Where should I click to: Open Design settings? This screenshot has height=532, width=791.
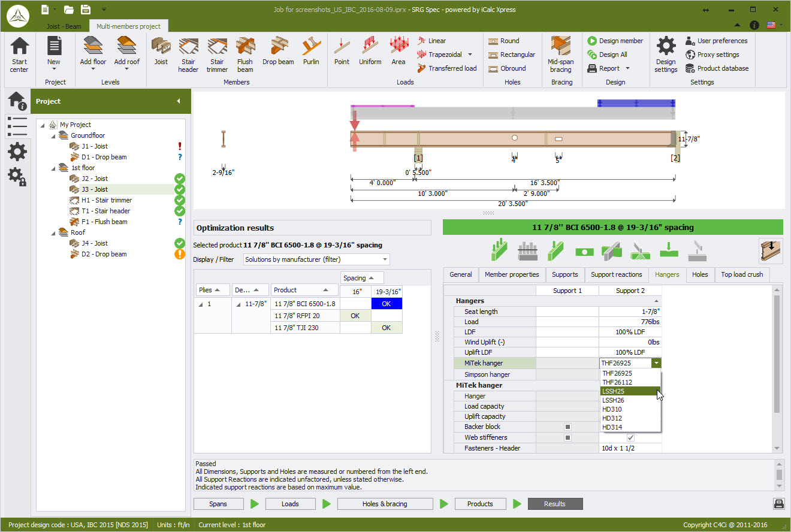coord(666,55)
